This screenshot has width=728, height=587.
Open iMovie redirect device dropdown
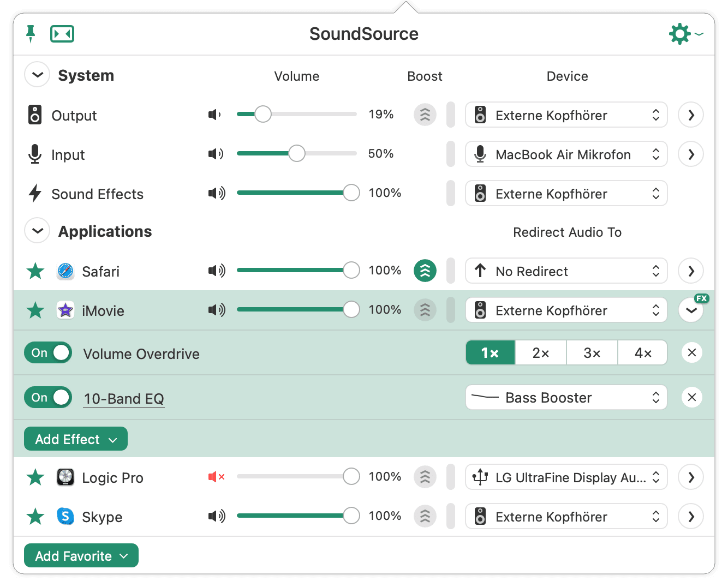click(x=566, y=310)
